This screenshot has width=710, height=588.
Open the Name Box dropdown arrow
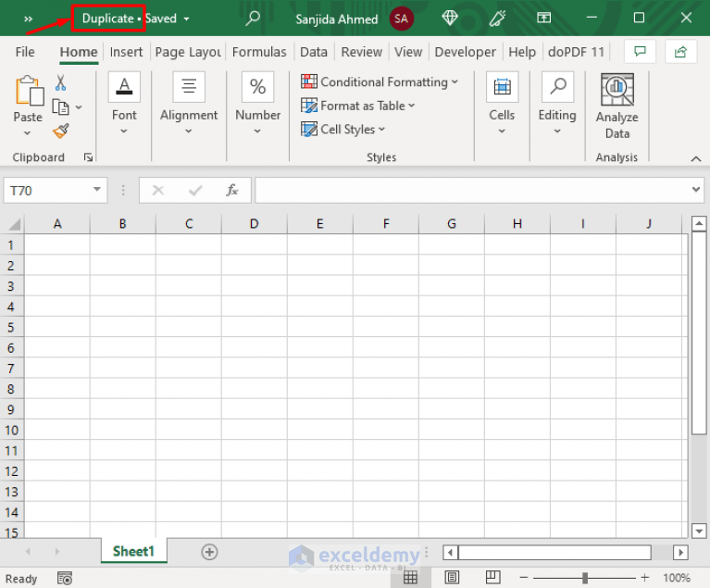click(x=97, y=189)
